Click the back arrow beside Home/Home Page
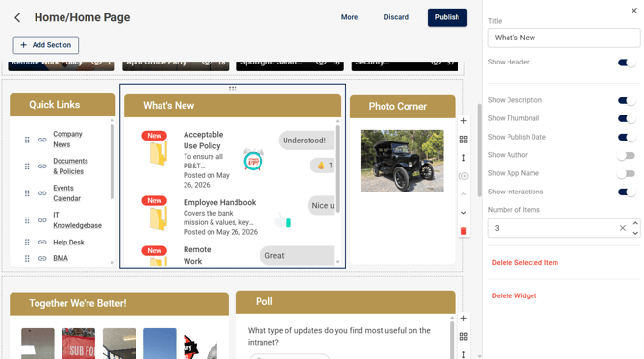This screenshot has width=644, height=359. point(17,17)
